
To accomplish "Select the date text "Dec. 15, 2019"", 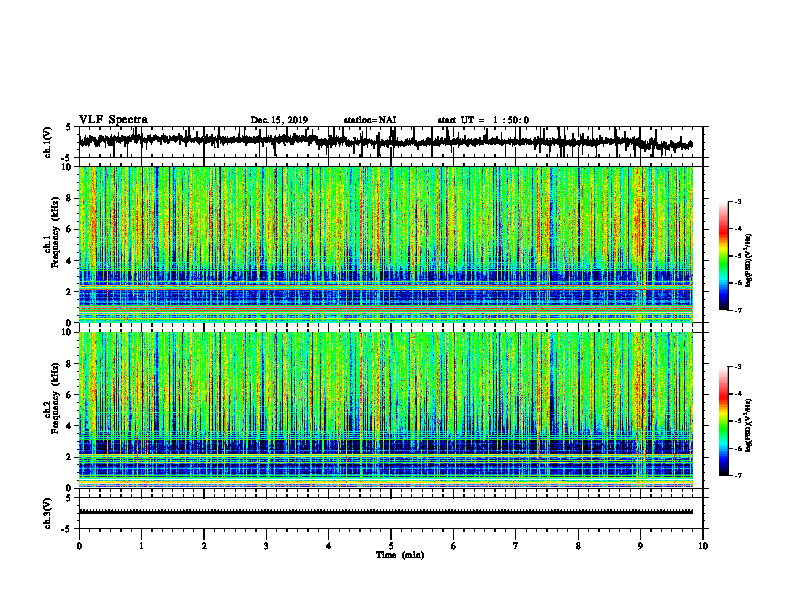I will (279, 120).
